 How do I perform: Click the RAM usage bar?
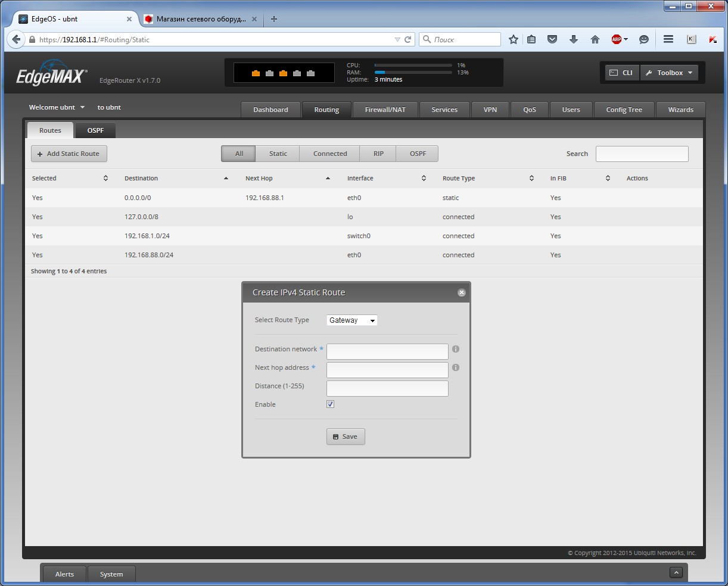pos(413,72)
